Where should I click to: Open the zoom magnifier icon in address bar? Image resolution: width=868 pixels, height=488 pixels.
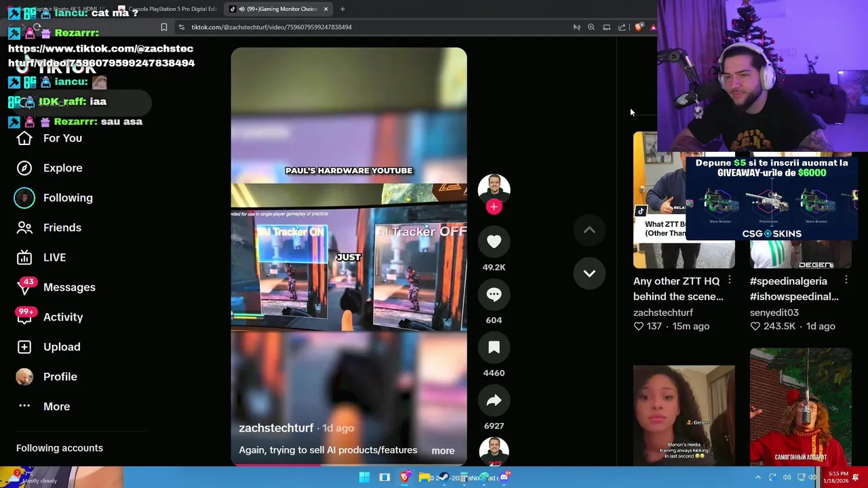pyautogui.click(x=591, y=27)
